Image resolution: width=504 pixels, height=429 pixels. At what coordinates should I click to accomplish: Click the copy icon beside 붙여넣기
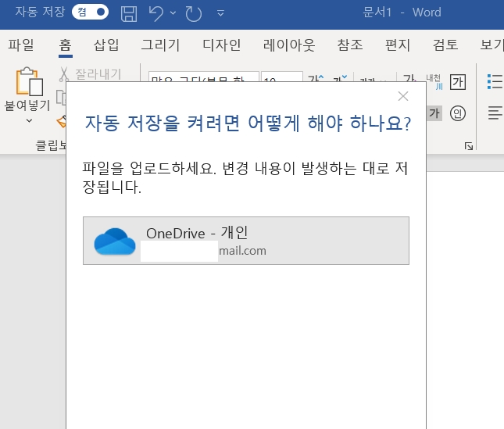(x=61, y=97)
